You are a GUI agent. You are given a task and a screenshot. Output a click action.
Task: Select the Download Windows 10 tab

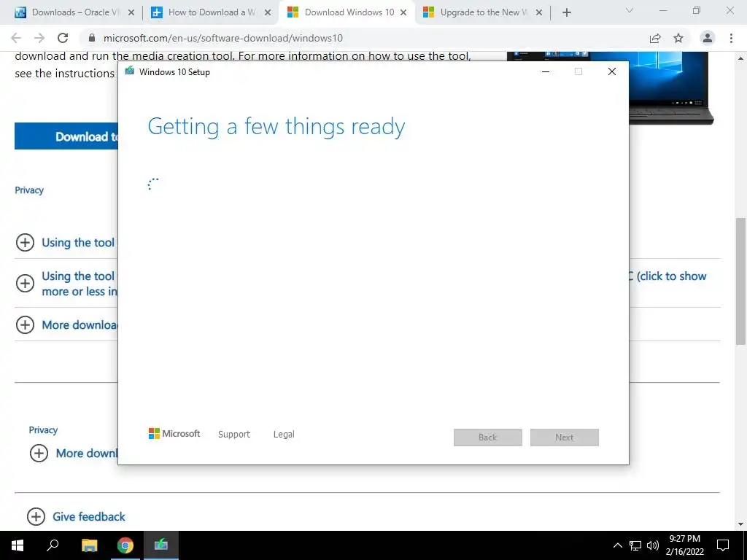347,12
